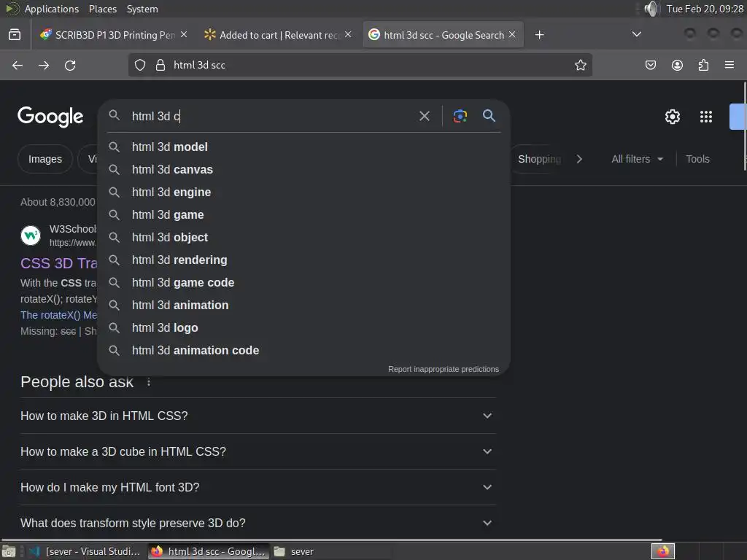Open the shield tracking protection icon

(x=139, y=65)
